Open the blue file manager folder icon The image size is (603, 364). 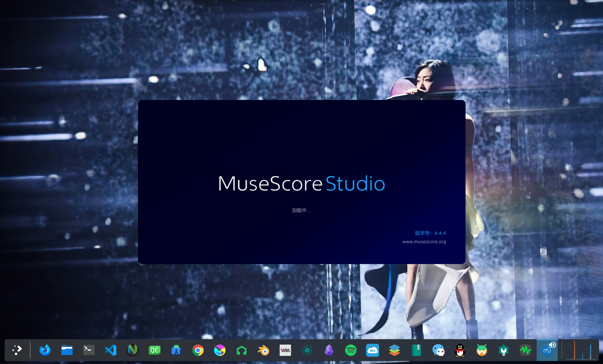67,350
